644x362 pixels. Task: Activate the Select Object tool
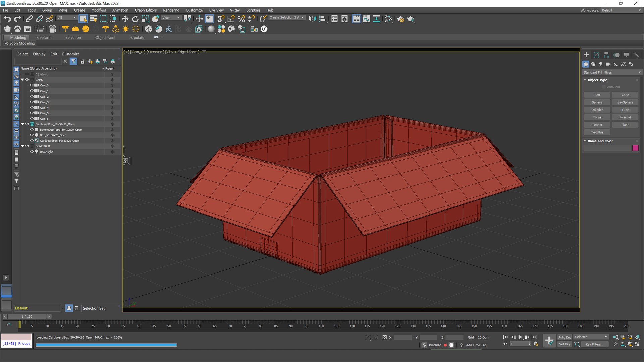[x=83, y=19]
